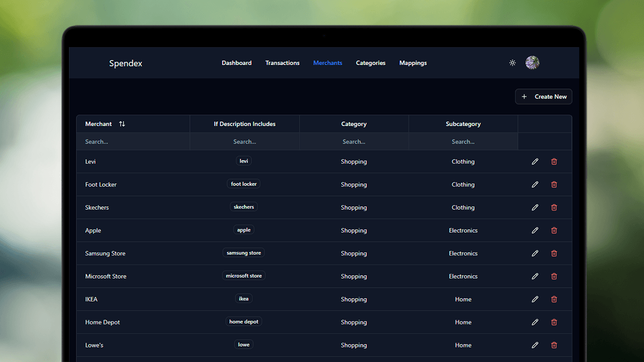The width and height of the screenshot is (644, 362).
Task: Edit the Foot Locker merchant
Action: pos(535,184)
